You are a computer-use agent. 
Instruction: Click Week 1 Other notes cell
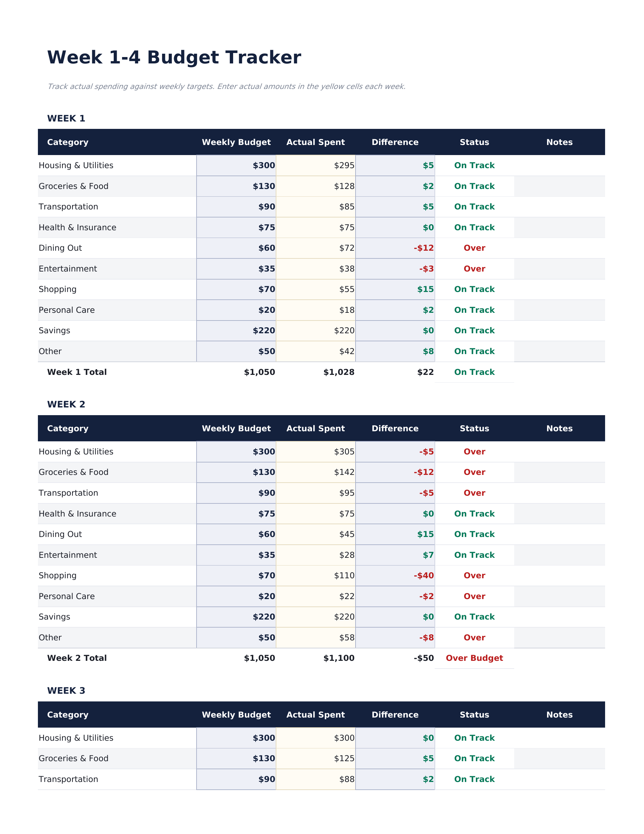point(559,351)
